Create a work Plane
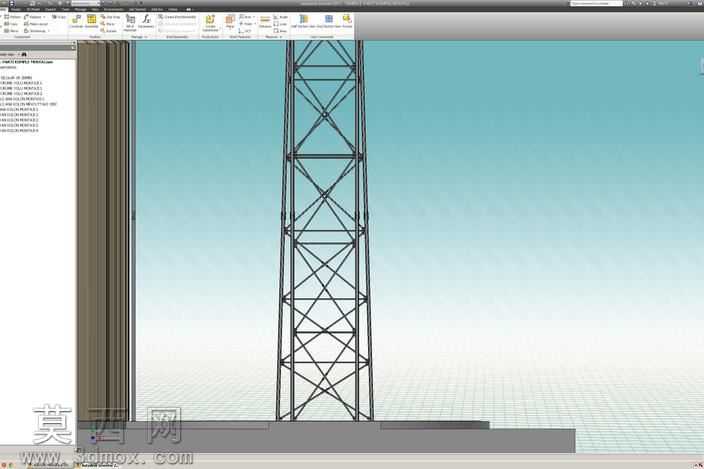Viewport: 704px width, 469px height. click(230, 22)
